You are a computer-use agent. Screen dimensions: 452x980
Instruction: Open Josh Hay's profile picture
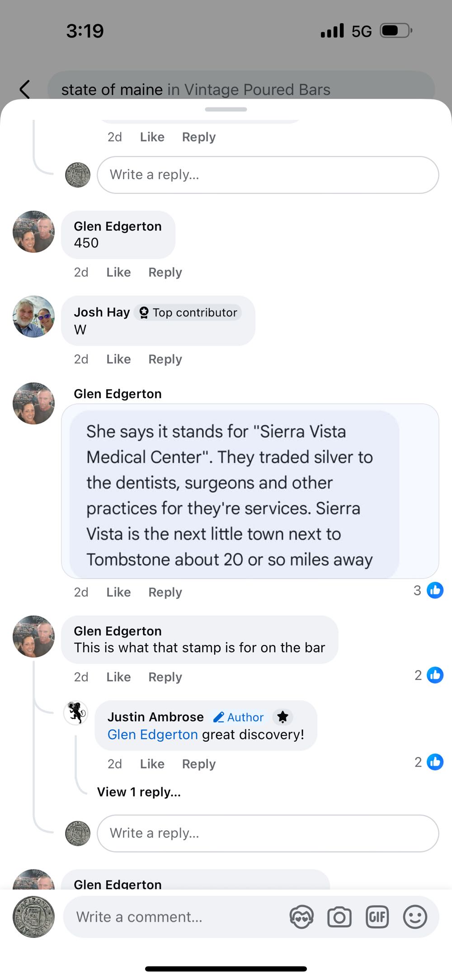[33, 316]
